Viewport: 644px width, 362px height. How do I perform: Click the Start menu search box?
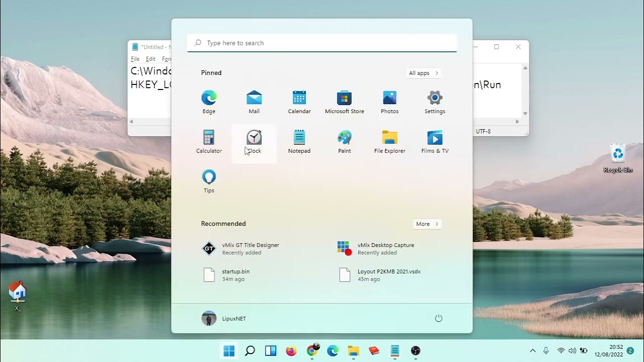[x=322, y=43]
